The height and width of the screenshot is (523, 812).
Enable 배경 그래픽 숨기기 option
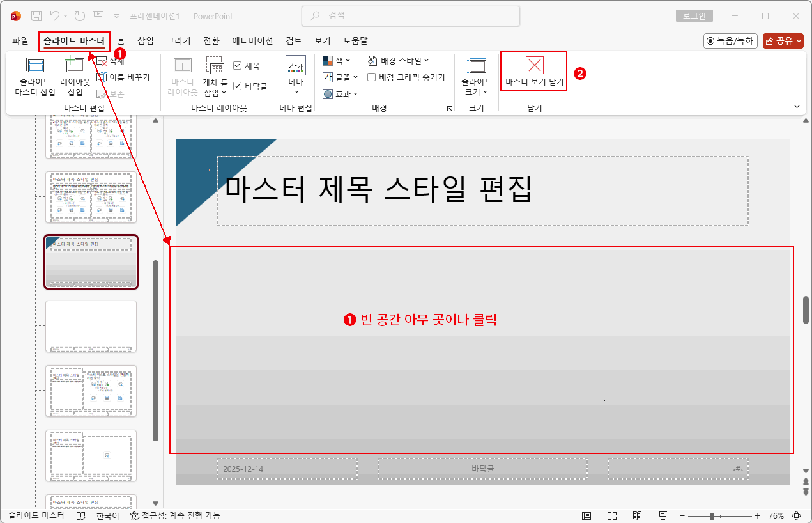click(372, 76)
